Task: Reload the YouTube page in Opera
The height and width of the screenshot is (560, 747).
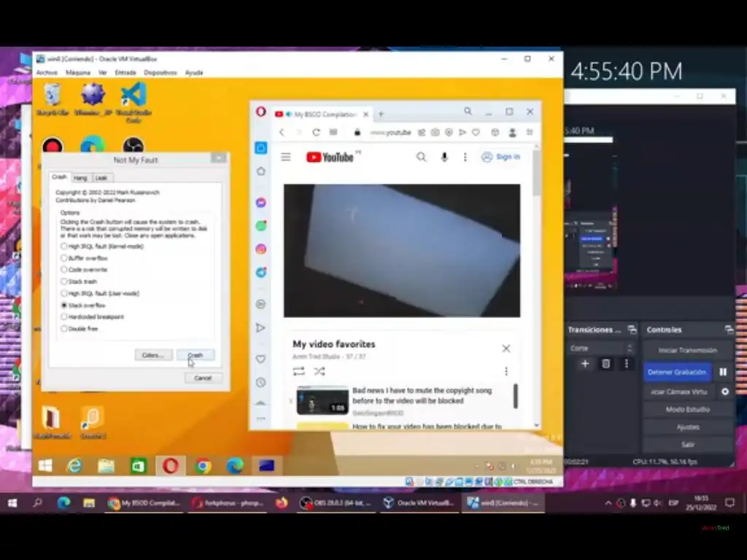Action: (x=316, y=133)
